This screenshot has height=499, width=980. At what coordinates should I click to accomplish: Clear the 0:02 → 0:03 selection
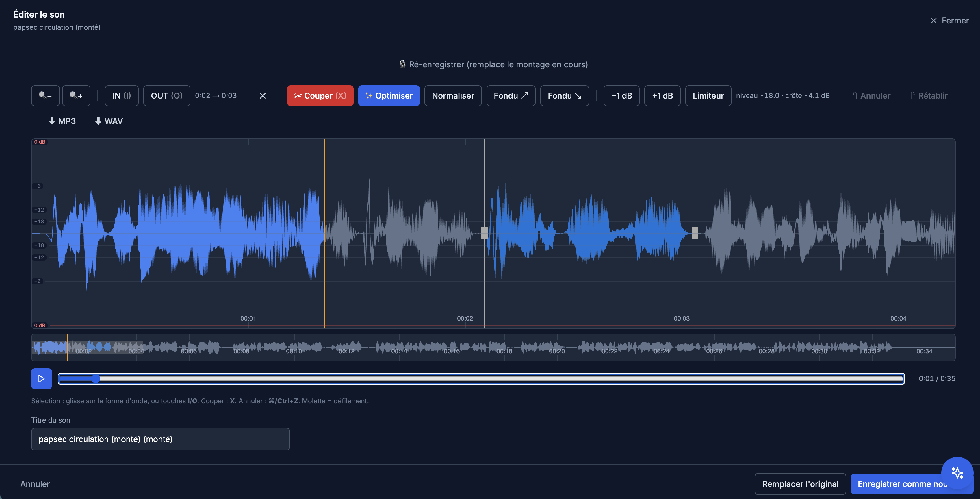(x=263, y=95)
